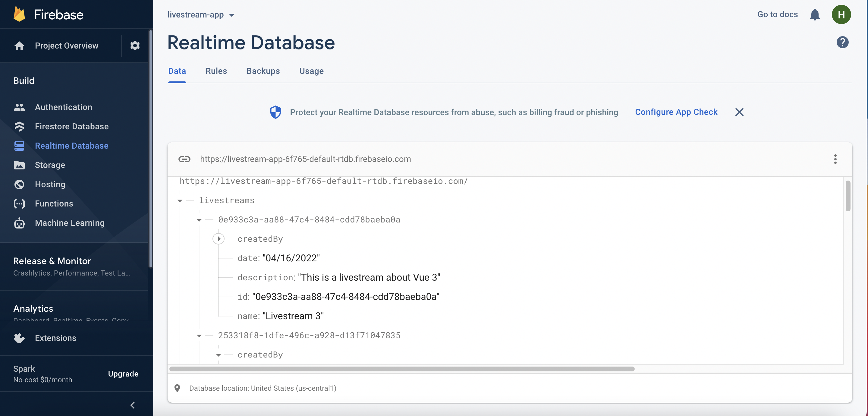
Task: Open Hosting in the sidebar
Action: click(50, 184)
